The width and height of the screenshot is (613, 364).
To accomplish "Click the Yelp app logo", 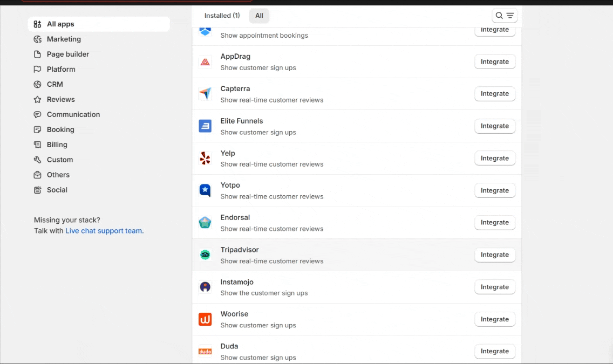I will point(205,158).
